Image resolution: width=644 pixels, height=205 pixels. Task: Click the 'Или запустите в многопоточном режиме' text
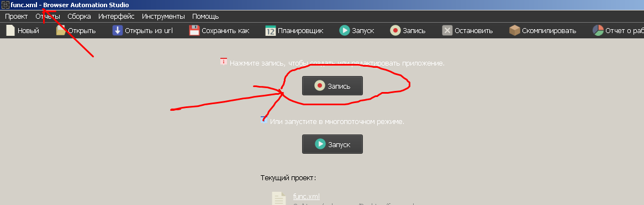[337, 122]
